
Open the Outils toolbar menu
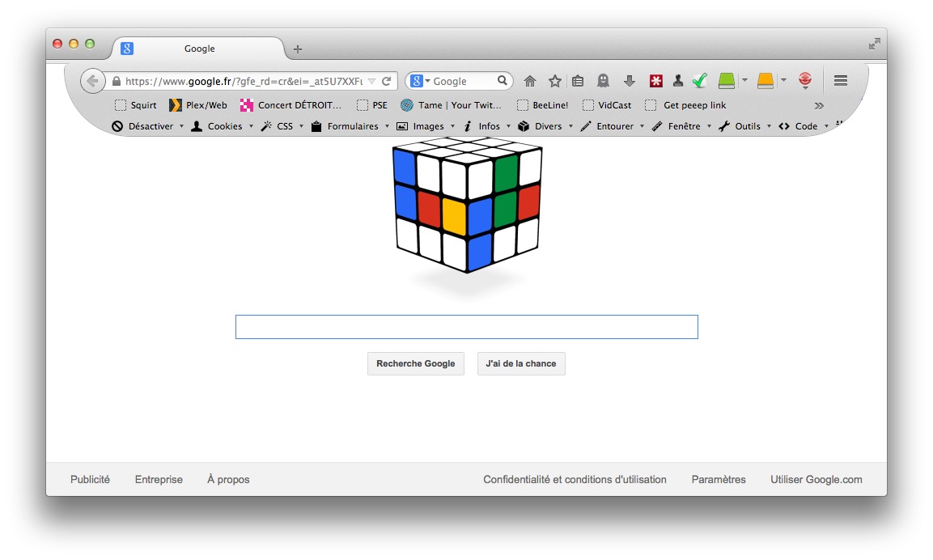coord(744,126)
